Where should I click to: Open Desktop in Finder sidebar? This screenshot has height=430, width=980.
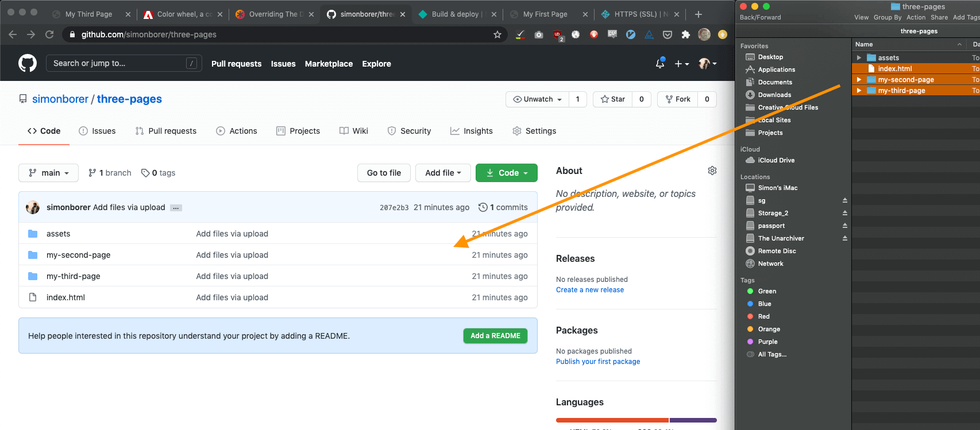tap(770, 57)
